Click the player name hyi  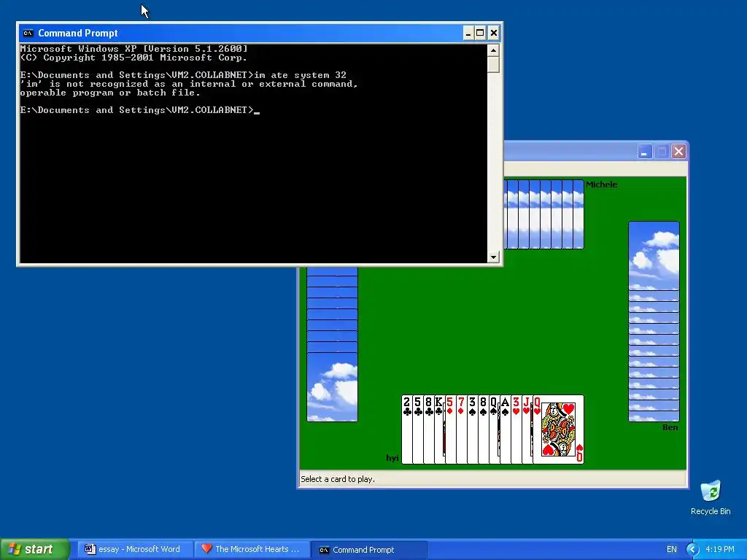(392, 458)
